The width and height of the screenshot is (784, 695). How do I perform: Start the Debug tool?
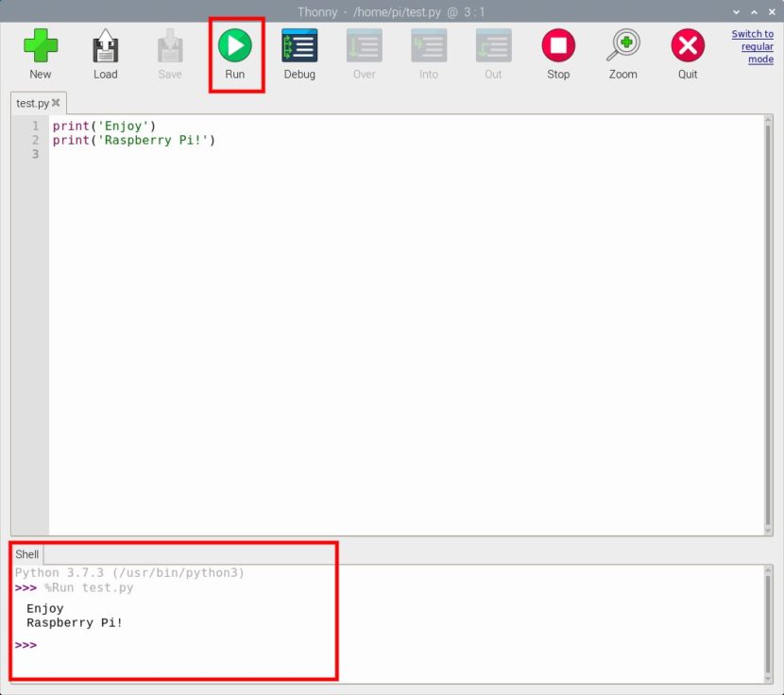(x=299, y=44)
